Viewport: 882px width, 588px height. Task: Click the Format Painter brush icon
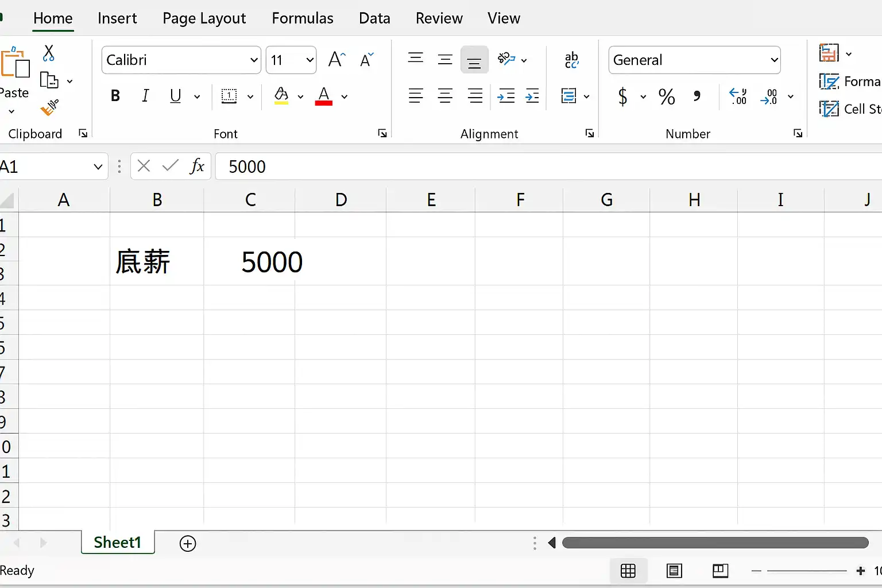pyautogui.click(x=50, y=107)
